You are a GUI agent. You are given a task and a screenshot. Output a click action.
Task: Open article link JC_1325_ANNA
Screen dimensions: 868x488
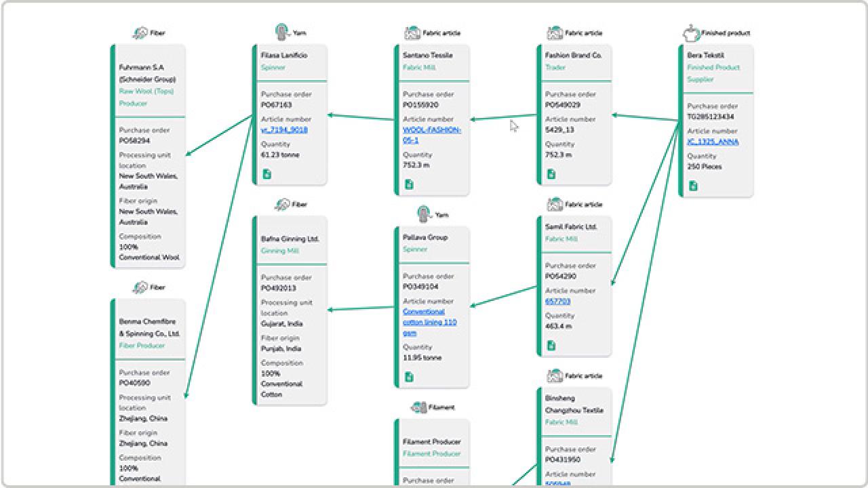click(713, 142)
